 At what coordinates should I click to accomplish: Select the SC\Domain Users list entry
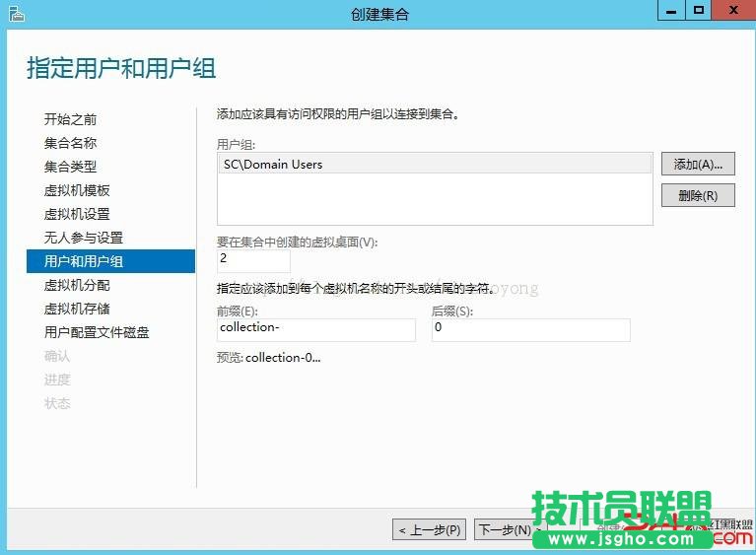pos(435,164)
